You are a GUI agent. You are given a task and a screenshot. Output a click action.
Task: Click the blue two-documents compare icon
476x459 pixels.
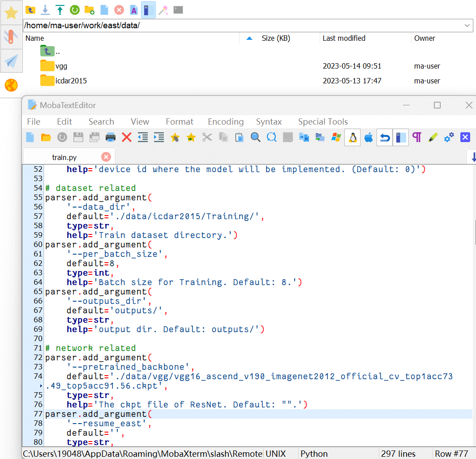[x=304, y=138]
